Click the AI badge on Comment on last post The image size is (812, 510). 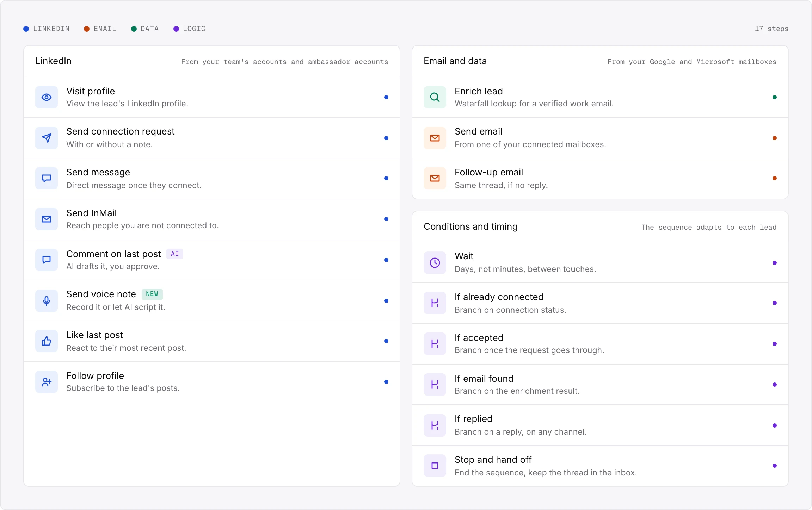tap(175, 254)
